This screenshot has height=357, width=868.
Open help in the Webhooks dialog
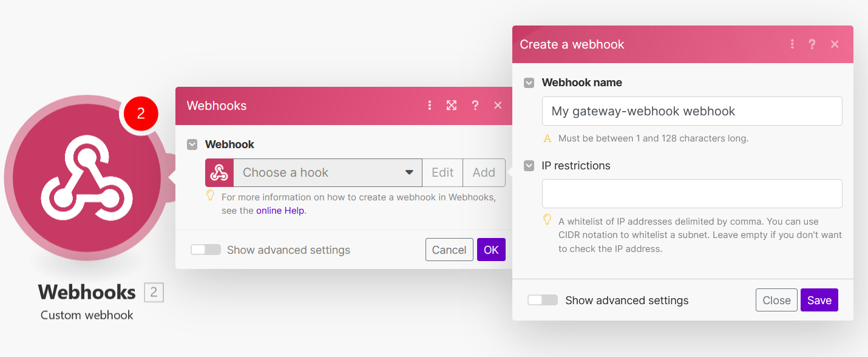coord(475,106)
